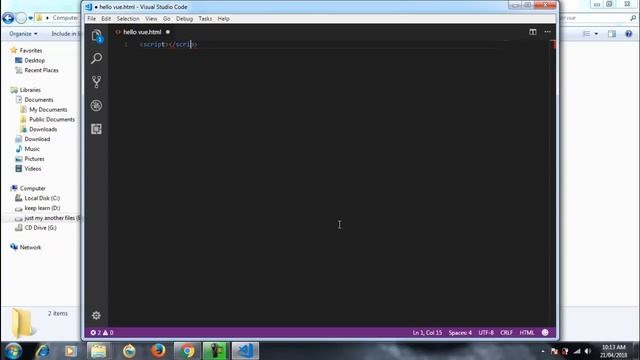640x360 pixels.
Task: Click the Explorer window search box
Action: (x=598, y=18)
